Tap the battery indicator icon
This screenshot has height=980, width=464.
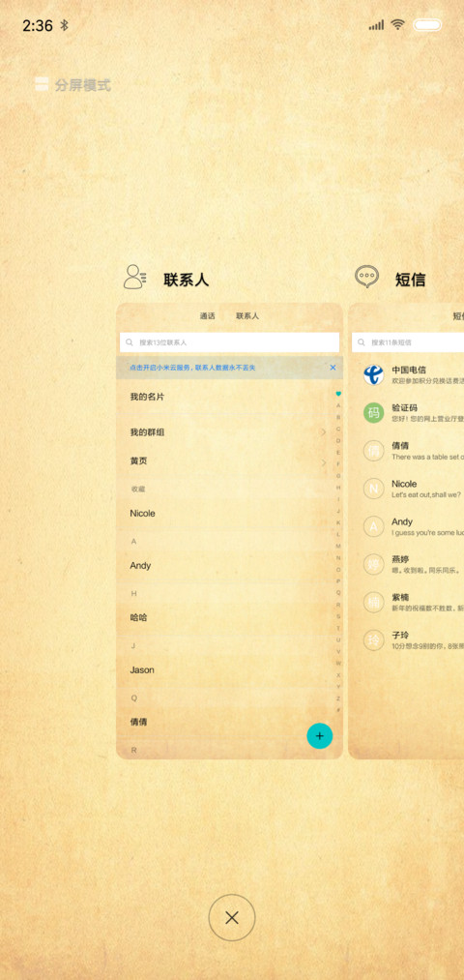point(428,25)
